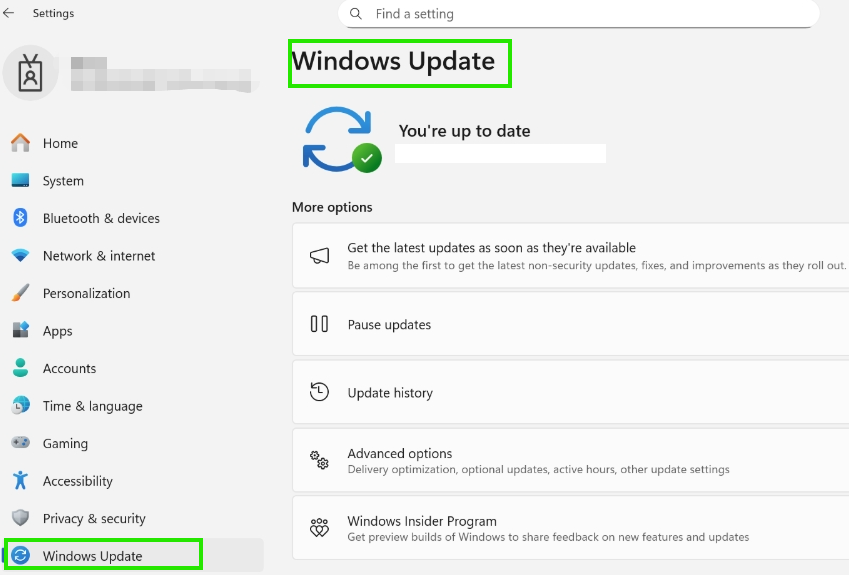
Task: Click the System monitor icon
Action: pos(21,180)
